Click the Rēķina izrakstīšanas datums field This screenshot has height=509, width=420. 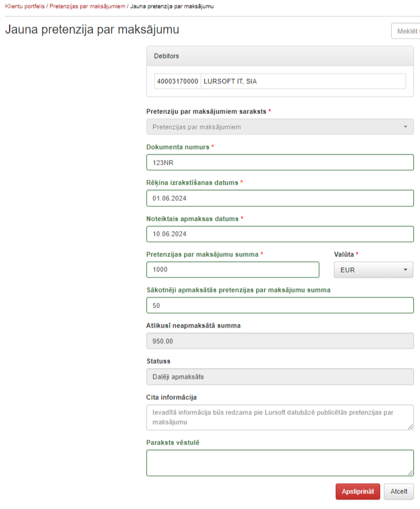(x=280, y=198)
